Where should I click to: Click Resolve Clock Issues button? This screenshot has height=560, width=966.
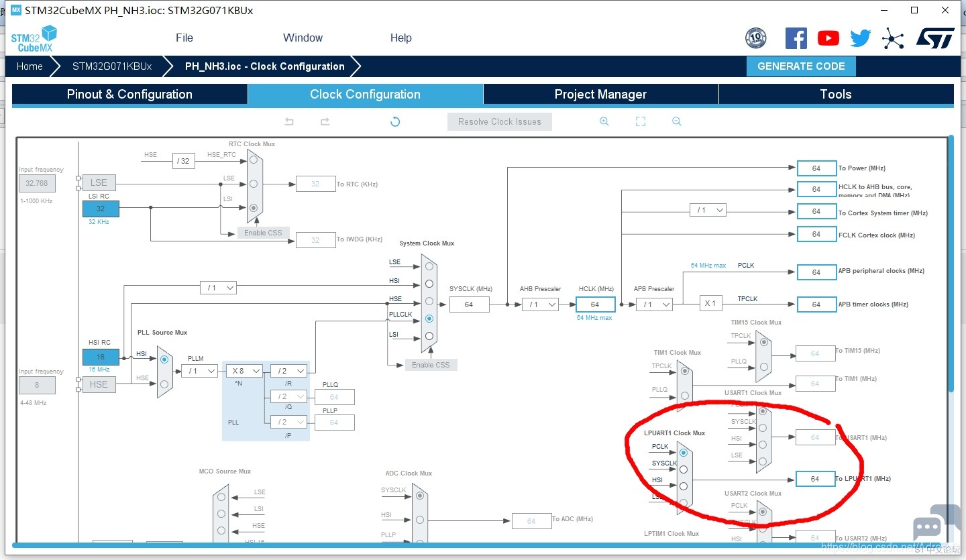(x=500, y=121)
